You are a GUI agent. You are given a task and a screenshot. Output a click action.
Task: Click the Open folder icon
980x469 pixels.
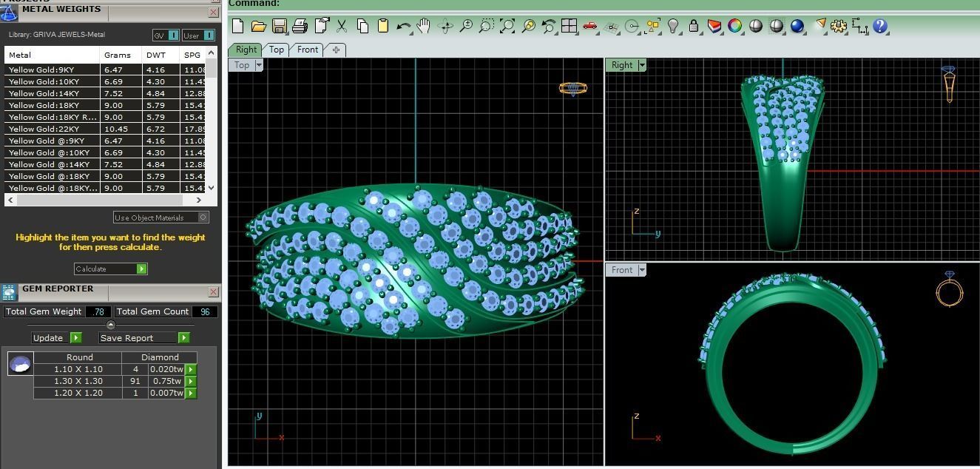pyautogui.click(x=258, y=26)
